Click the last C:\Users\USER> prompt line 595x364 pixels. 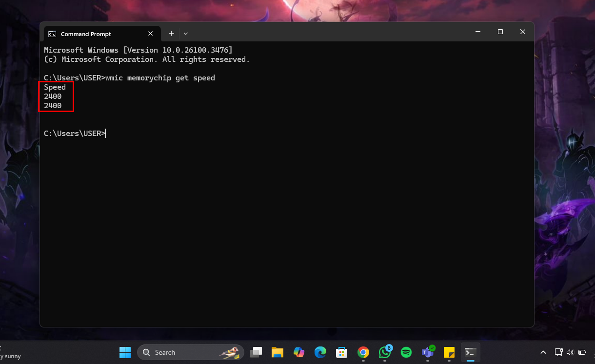(75, 134)
